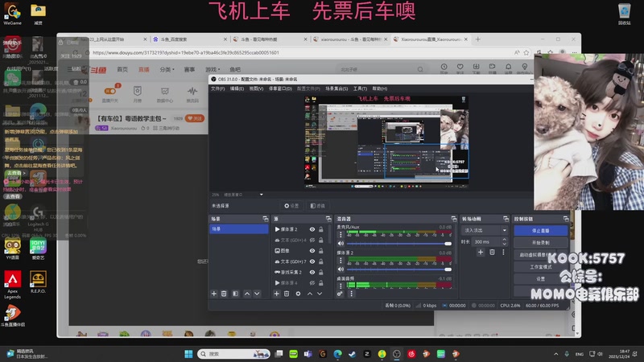Image resolution: width=644 pixels, height=362 pixels.
Task: Move scene up with arrow icon
Action: pos(247,294)
